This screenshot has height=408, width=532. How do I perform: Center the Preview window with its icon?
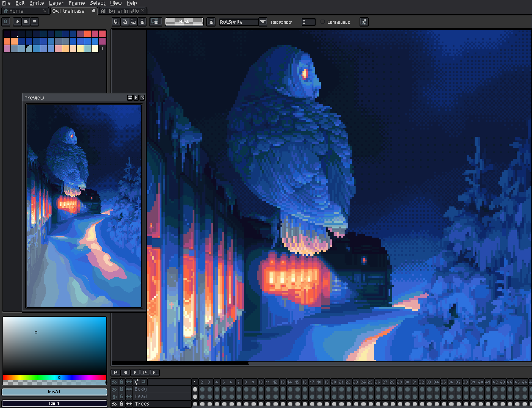[130, 98]
